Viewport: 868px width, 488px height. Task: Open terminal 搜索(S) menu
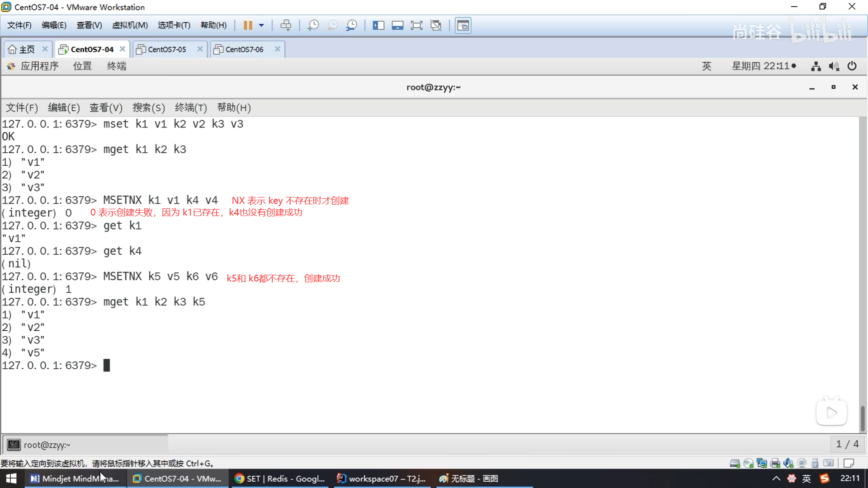point(148,108)
